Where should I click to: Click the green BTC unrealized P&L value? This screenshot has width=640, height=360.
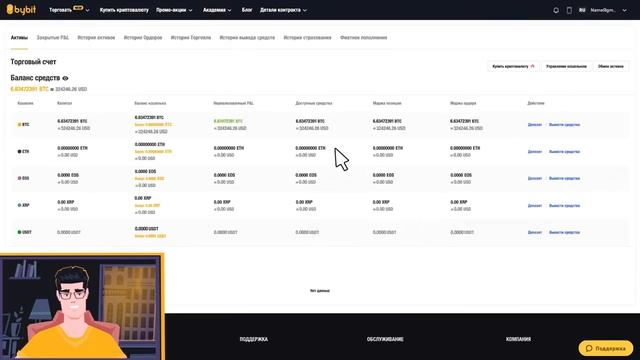point(228,121)
